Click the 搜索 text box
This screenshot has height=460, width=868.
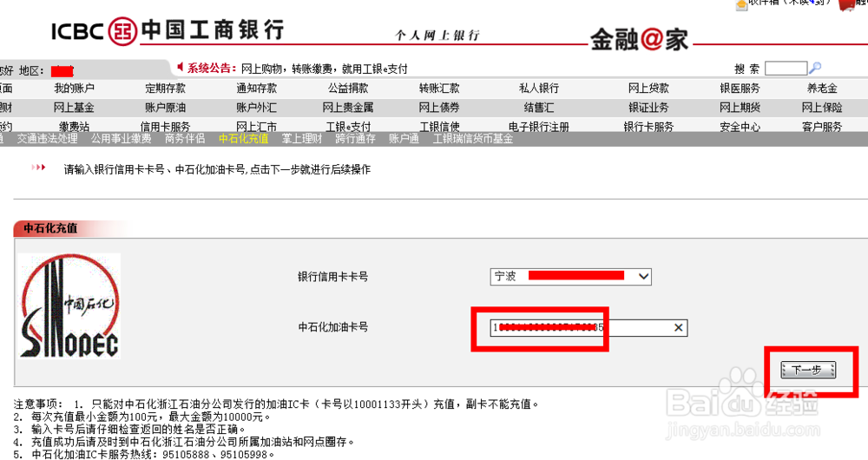coord(786,69)
